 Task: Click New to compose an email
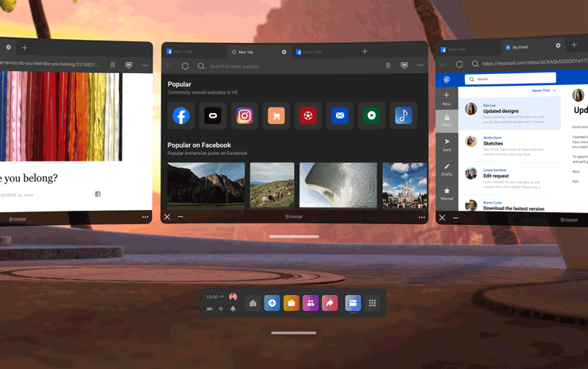[447, 99]
